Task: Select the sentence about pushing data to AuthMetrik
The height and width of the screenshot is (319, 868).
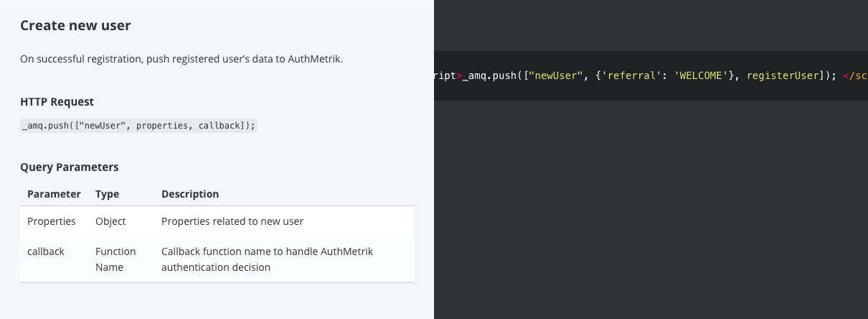Action: point(181,59)
